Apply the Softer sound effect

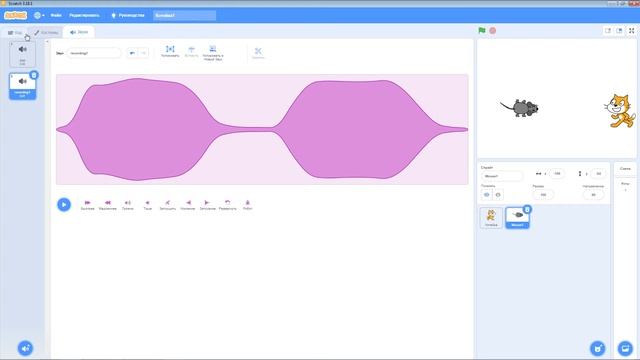tap(147, 205)
